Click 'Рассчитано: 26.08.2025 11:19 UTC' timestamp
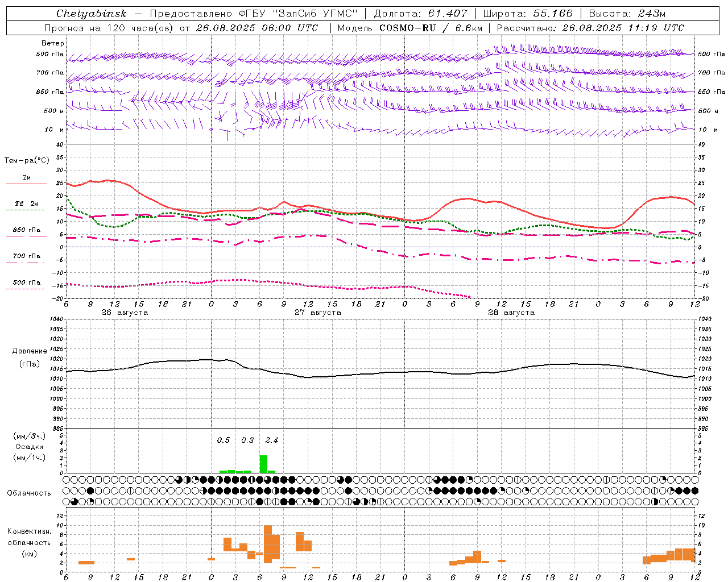Screen dimensions: 728x582 pyautogui.click(x=590, y=28)
